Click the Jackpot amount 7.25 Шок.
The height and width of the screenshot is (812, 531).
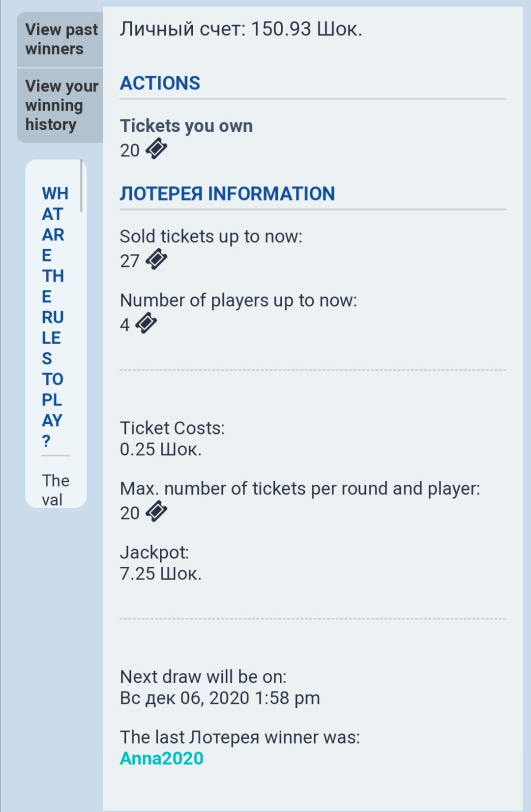161,574
